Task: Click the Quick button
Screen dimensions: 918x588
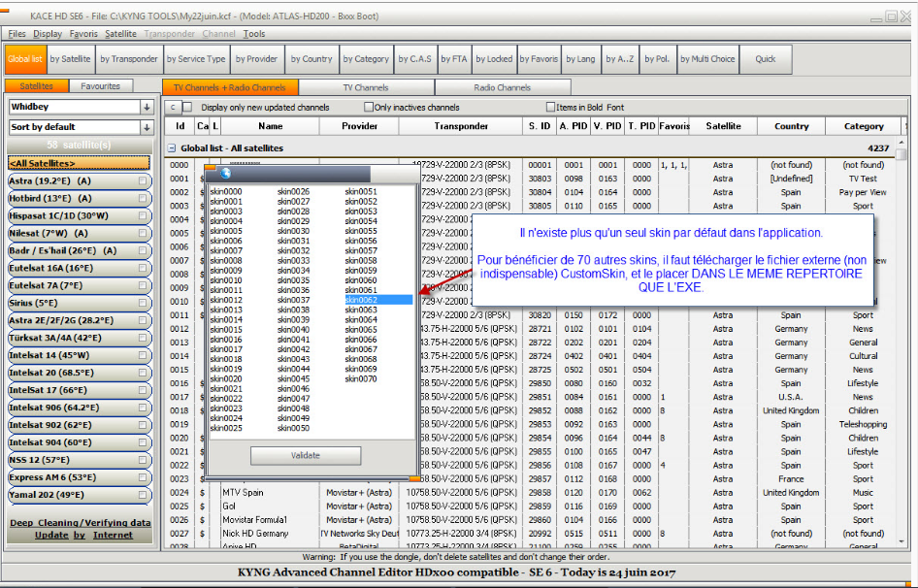Action: pos(766,59)
